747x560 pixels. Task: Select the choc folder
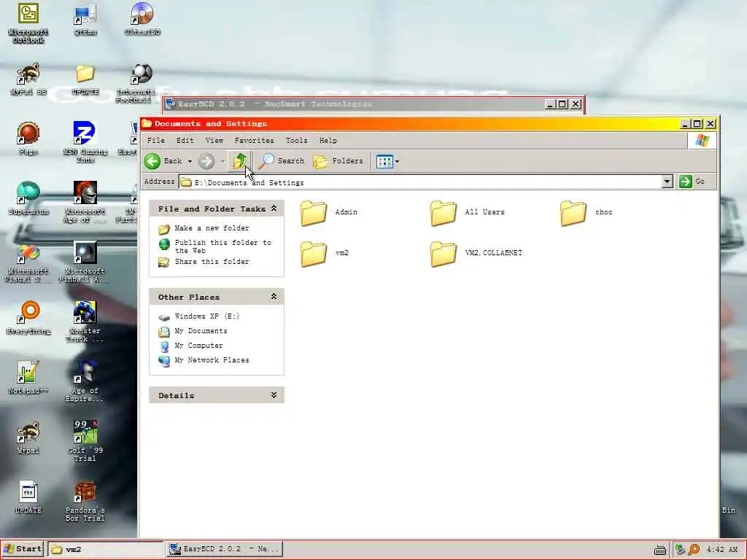[x=587, y=212]
